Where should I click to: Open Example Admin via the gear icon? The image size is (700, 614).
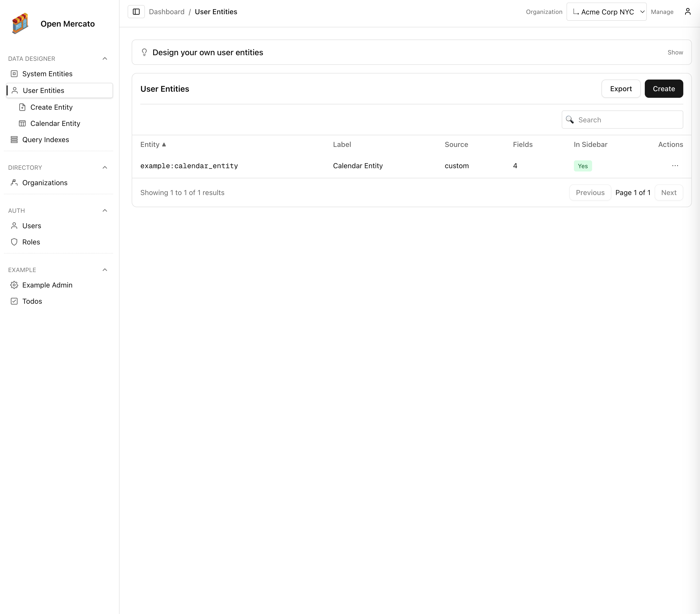point(14,285)
